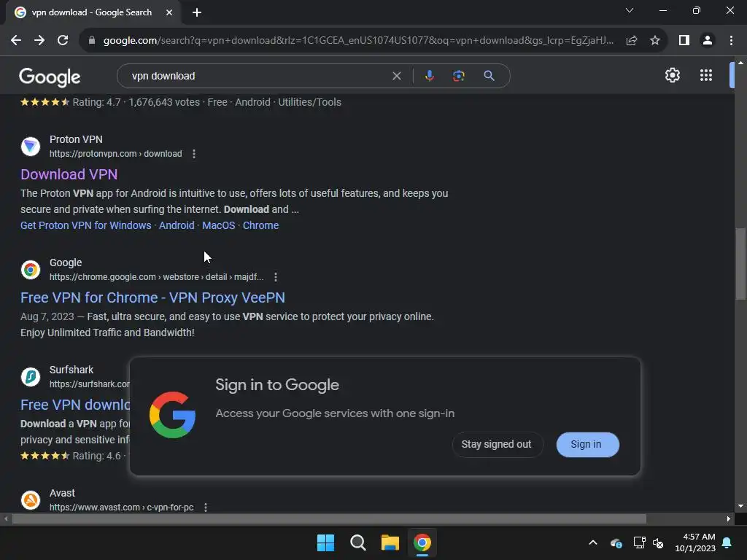Screen dimensions: 747x560
Task: Toggle the Chrome side panel
Action: click(684, 41)
